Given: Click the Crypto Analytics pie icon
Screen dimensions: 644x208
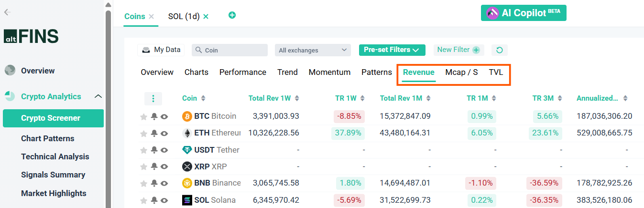Looking at the screenshot, I should (10, 96).
